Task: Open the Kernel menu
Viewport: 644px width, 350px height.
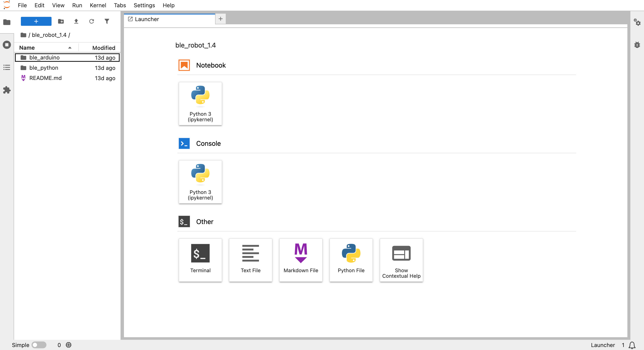Action: tap(98, 5)
